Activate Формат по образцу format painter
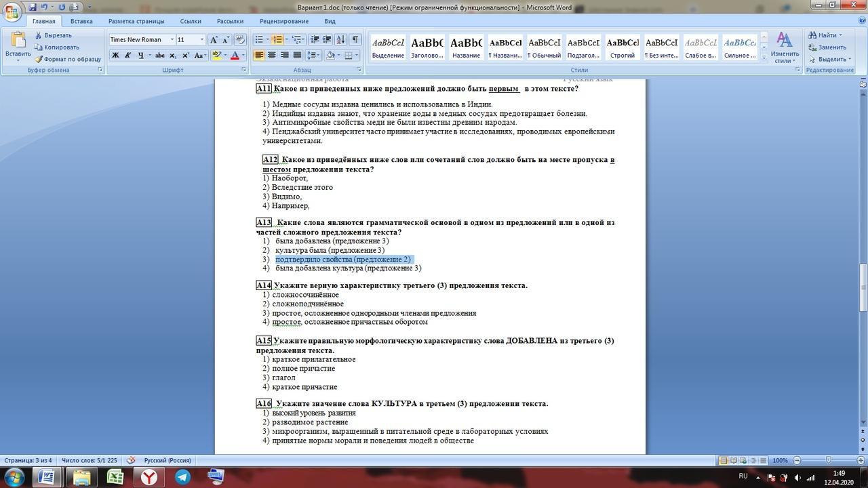The height and width of the screenshot is (488, 868). pos(68,59)
